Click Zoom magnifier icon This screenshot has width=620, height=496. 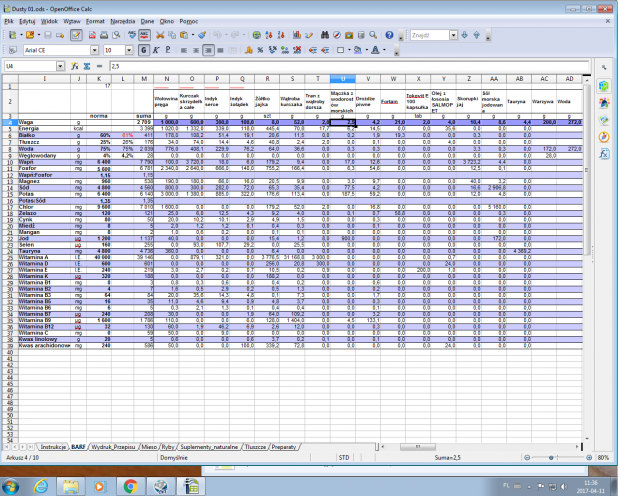point(373,35)
